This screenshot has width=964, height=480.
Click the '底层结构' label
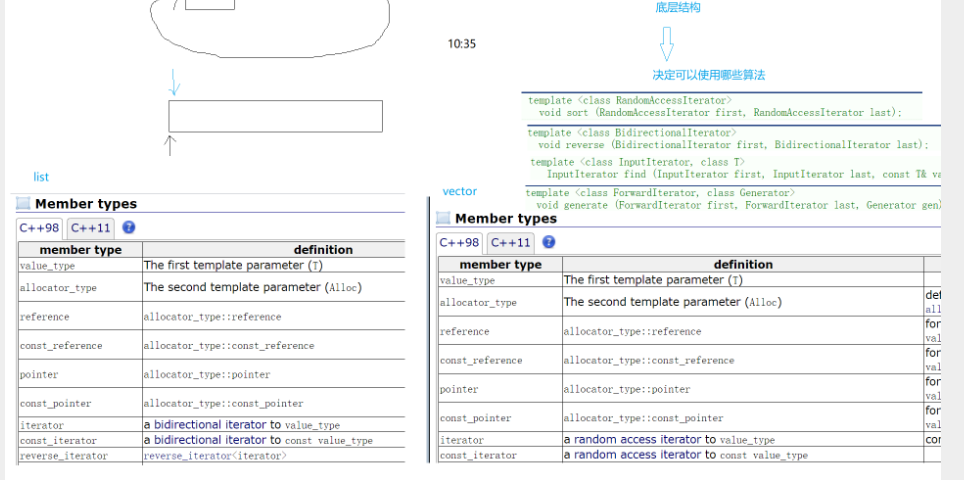[x=678, y=8]
